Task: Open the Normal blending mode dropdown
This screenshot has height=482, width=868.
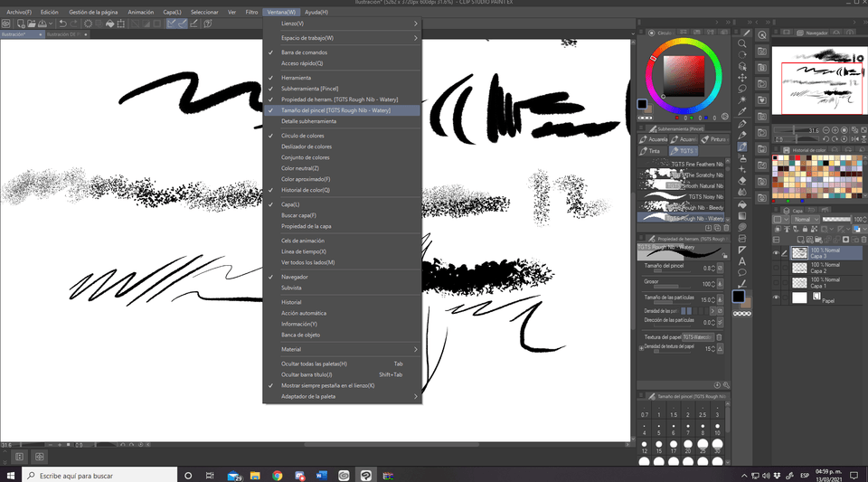Action: click(805, 220)
